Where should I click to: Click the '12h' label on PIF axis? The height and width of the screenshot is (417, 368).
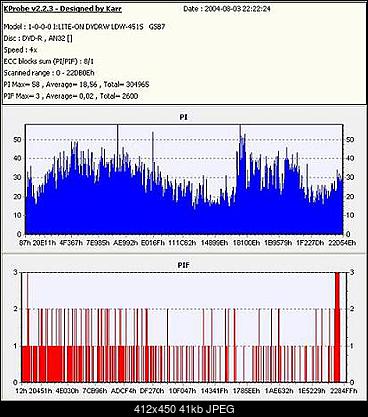click(21, 391)
